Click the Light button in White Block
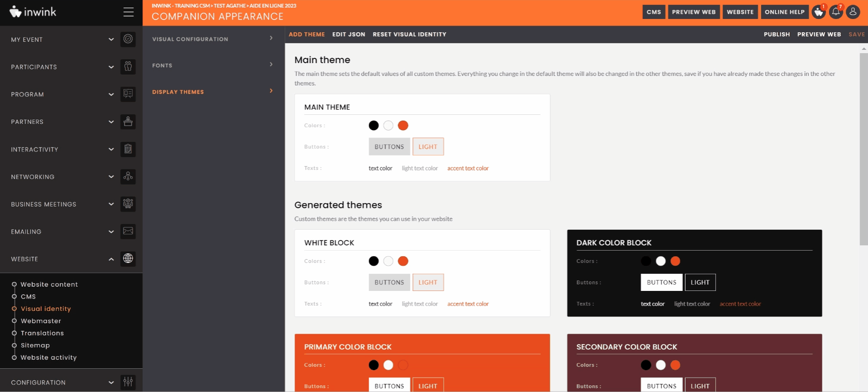 pos(428,282)
